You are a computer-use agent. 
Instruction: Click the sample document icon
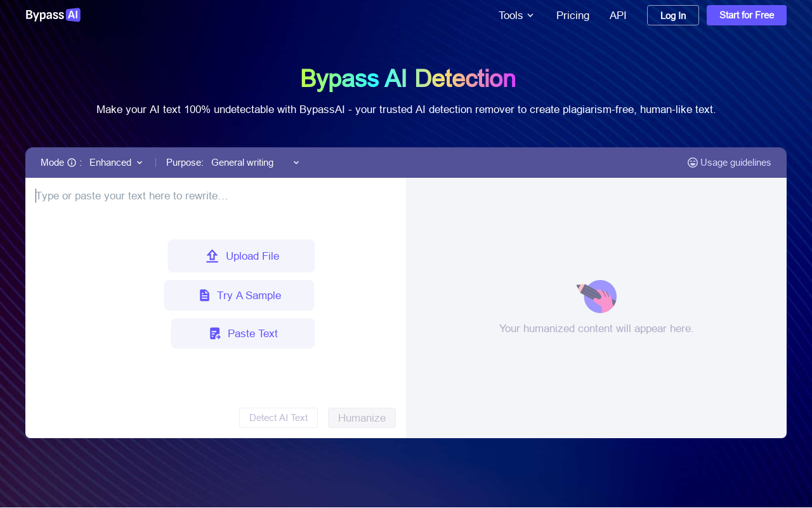pos(204,295)
